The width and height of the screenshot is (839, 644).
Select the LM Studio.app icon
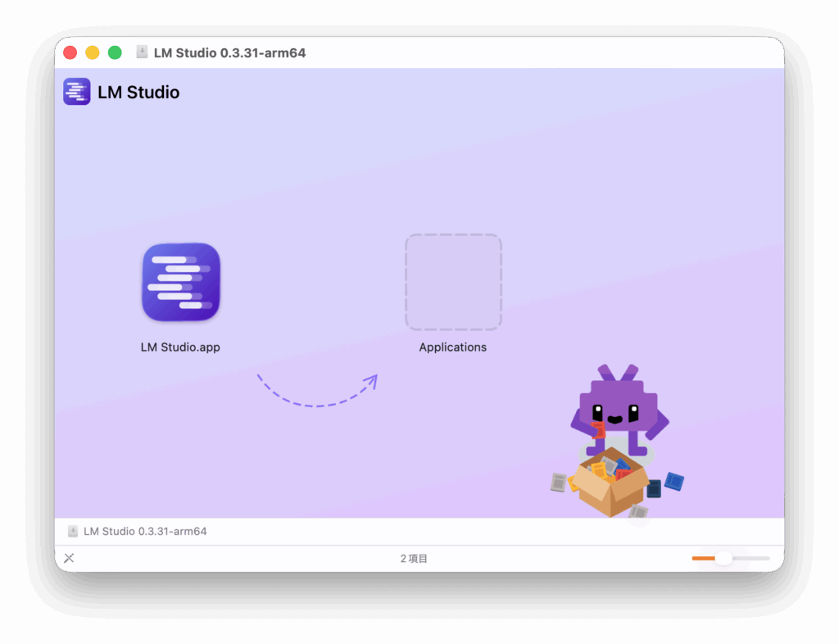point(181,282)
